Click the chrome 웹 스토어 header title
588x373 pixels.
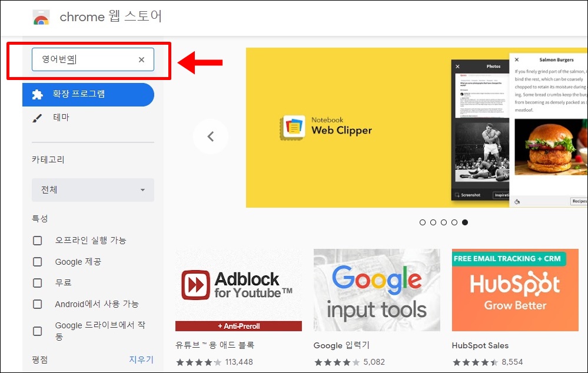point(111,17)
